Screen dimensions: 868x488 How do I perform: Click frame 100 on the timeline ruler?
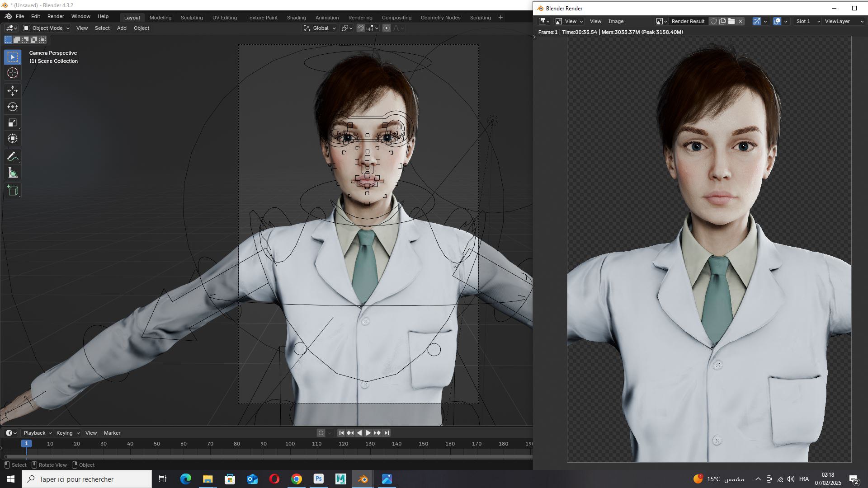pos(290,444)
